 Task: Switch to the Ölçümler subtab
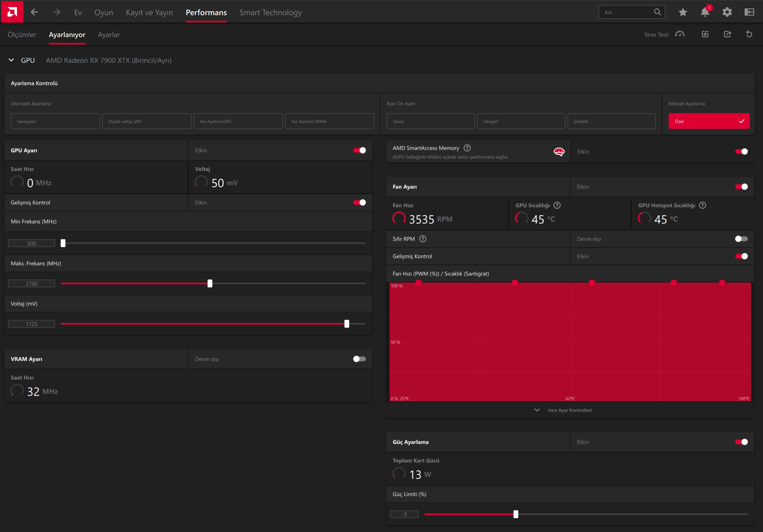(x=22, y=35)
